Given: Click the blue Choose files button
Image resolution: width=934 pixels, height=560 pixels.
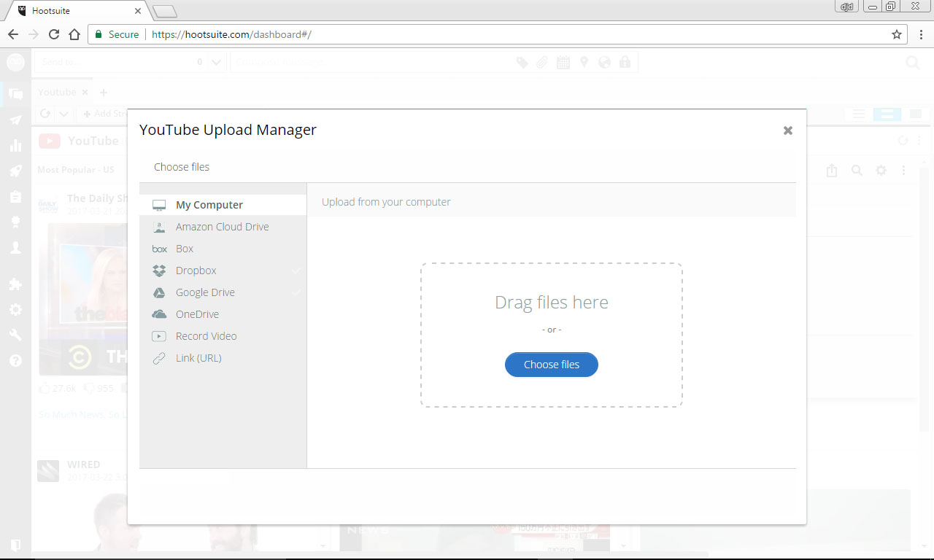Looking at the screenshot, I should coord(552,365).
